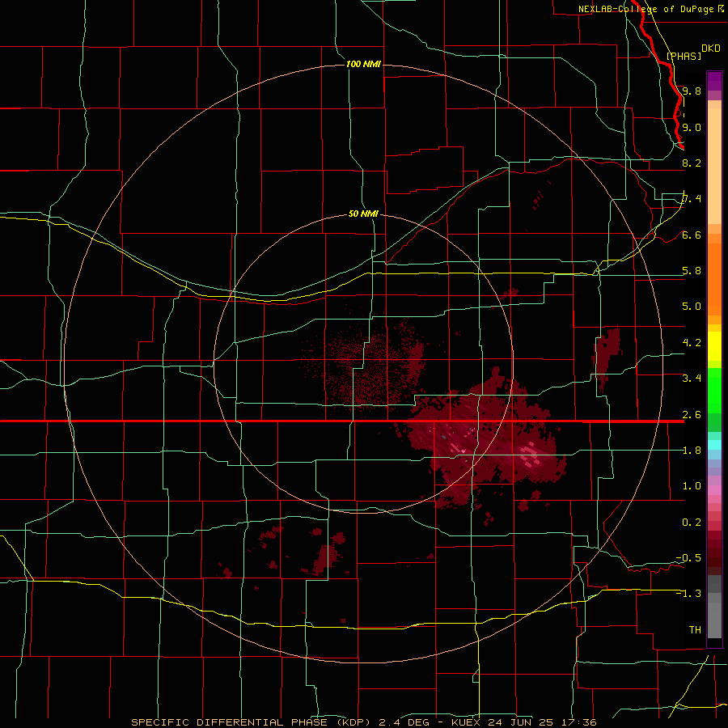728x728 pixels.
Task: Click the bright green band on the color bar
Action: [714, 390]
